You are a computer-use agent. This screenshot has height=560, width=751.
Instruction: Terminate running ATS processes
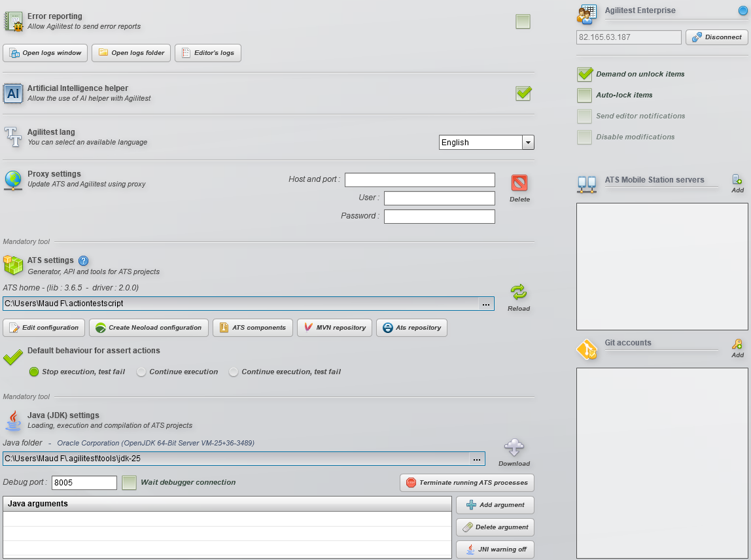click(x=467, y=483)
